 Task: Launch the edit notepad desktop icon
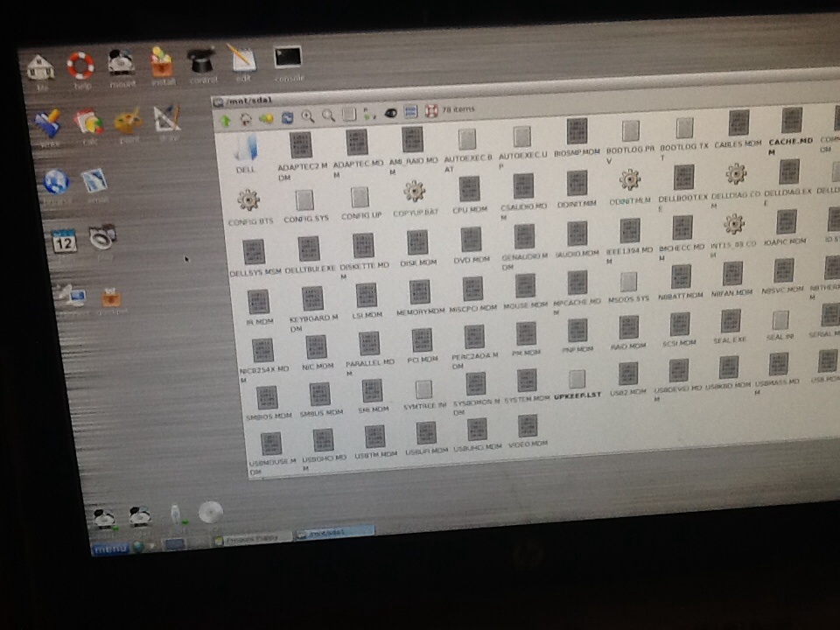pyautogui.click(x=242, y=59)
